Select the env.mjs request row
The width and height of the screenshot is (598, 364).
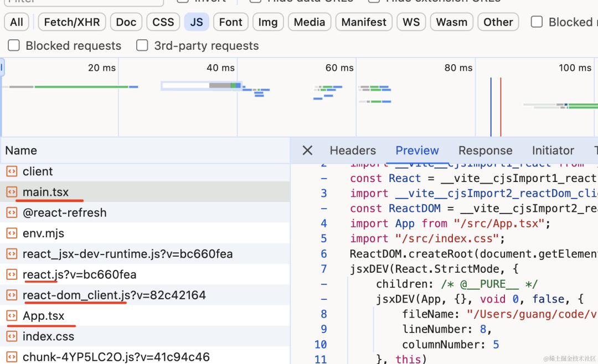click(145, 233)
